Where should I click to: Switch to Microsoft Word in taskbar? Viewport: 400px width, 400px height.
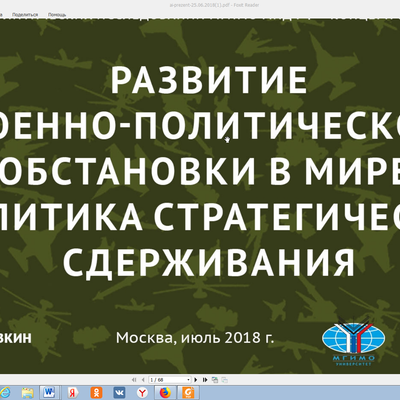pos(50,392)
